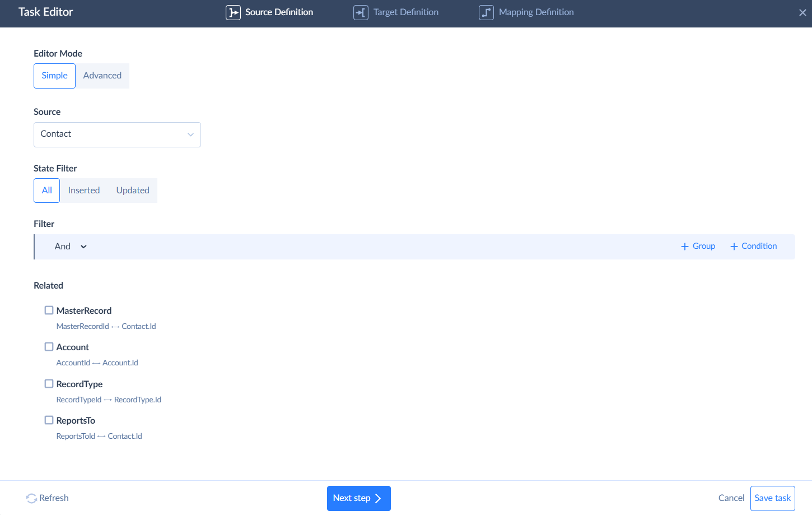Image resolution: width=812 pixels, height=515 pixels.
Task: Close the Task Editor with the X
Action: click(802, 12)
